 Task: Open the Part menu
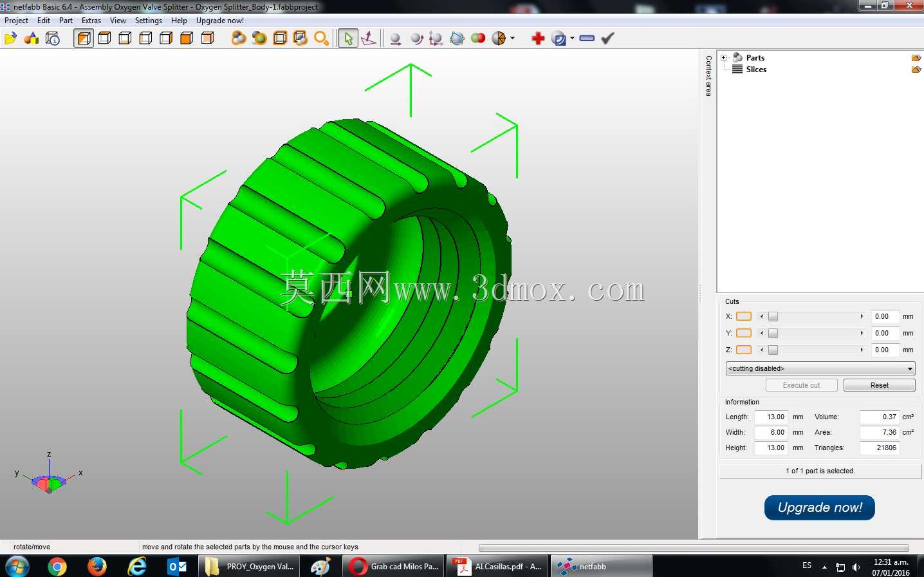pyautogui.click(x=66, y=21)
